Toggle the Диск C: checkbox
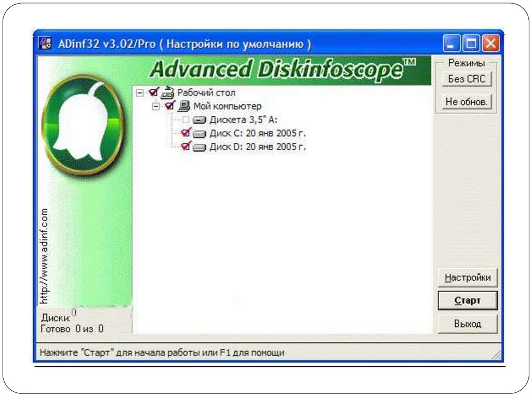This screenshot has height=398, width=532. (x=185, y=132)
